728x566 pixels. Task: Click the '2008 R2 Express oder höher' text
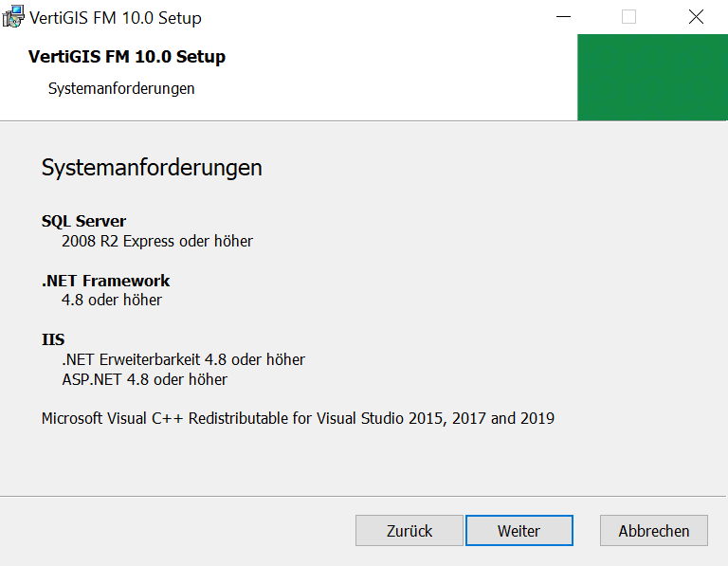(157, 241)
